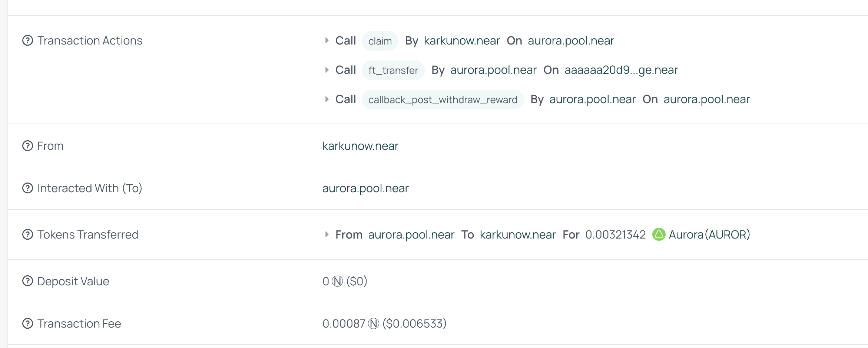Expand the ft_transfer call action row
The height and width of the screenshot is (348, 868).
click(x=327, y=70)
